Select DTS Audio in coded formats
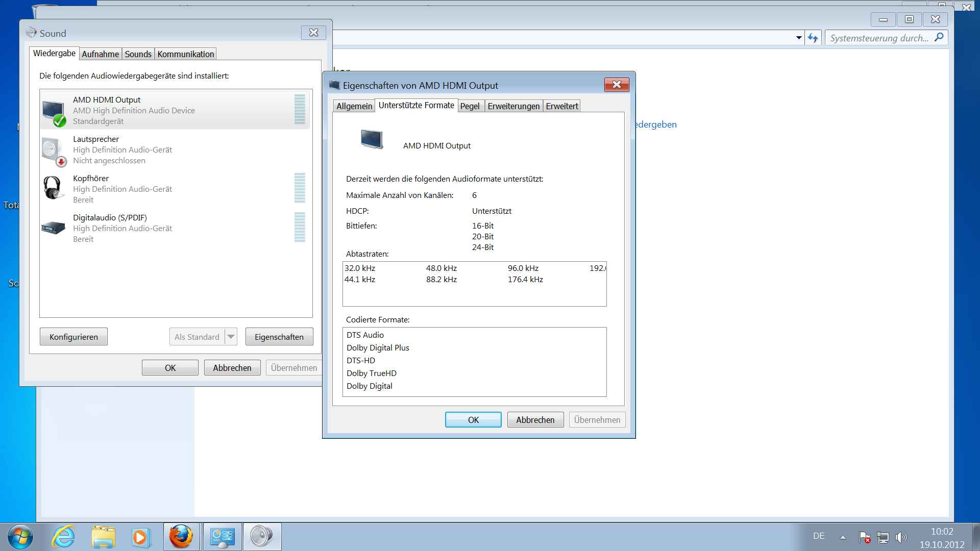980x551 pixels. tap(365, 335)
